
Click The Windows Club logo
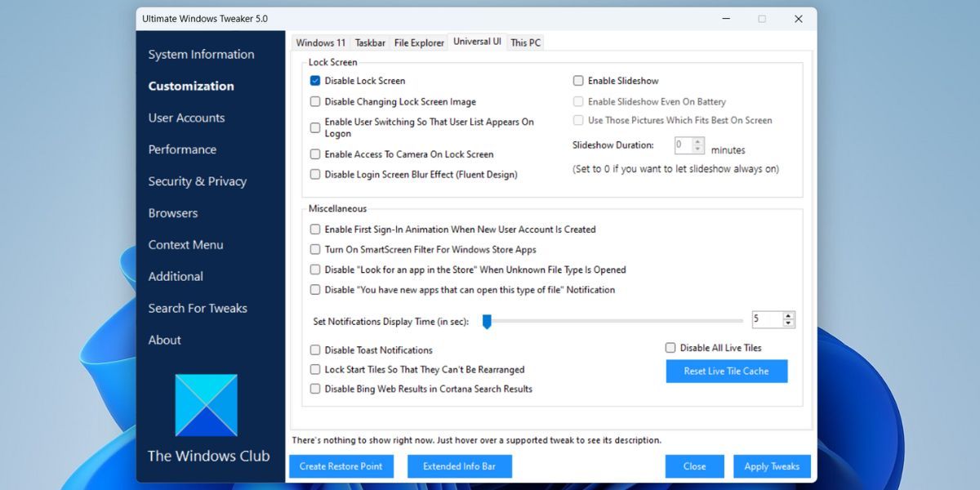coord(207,404)
